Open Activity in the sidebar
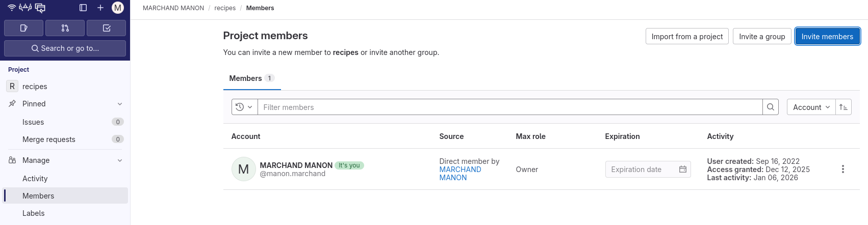The width and height of the screenshot is (868, 225). (x=65, y=179)
